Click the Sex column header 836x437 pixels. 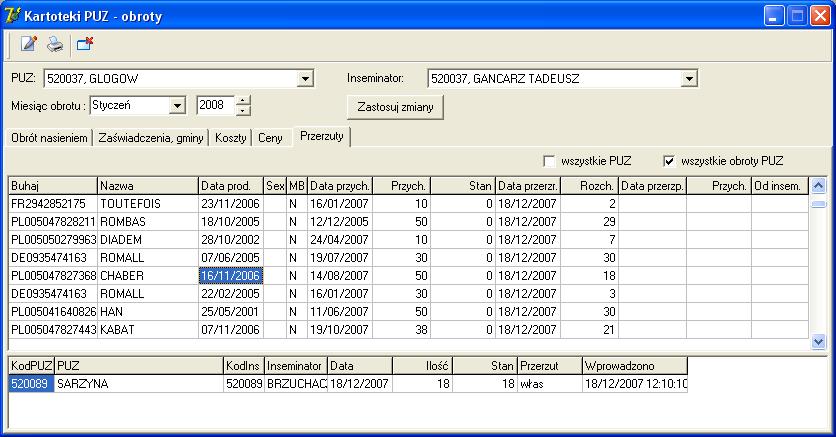pyautogui.click(x=275, y=186)
